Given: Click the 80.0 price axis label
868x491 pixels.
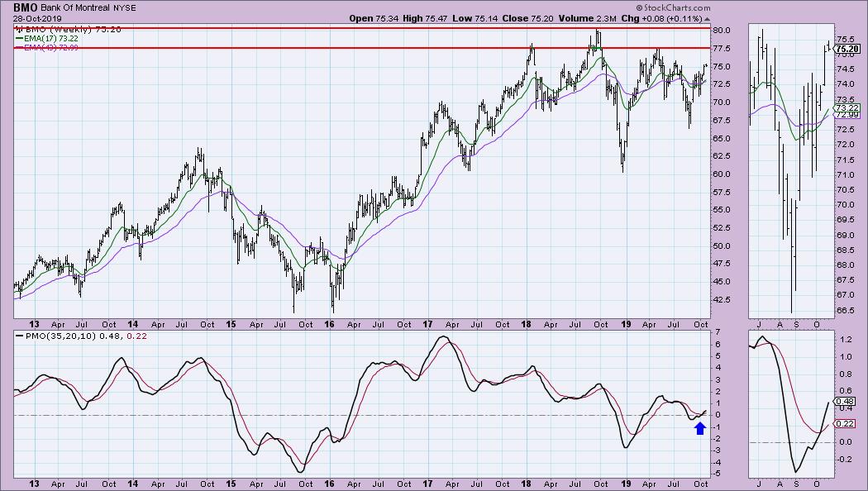Looking at the screenshot, I should coord(722,31).
